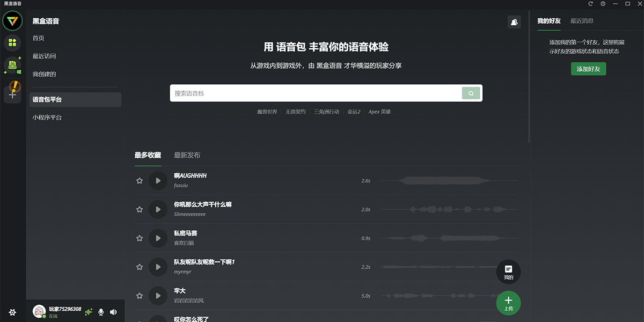Click the notification bell icon

(514, 21)
